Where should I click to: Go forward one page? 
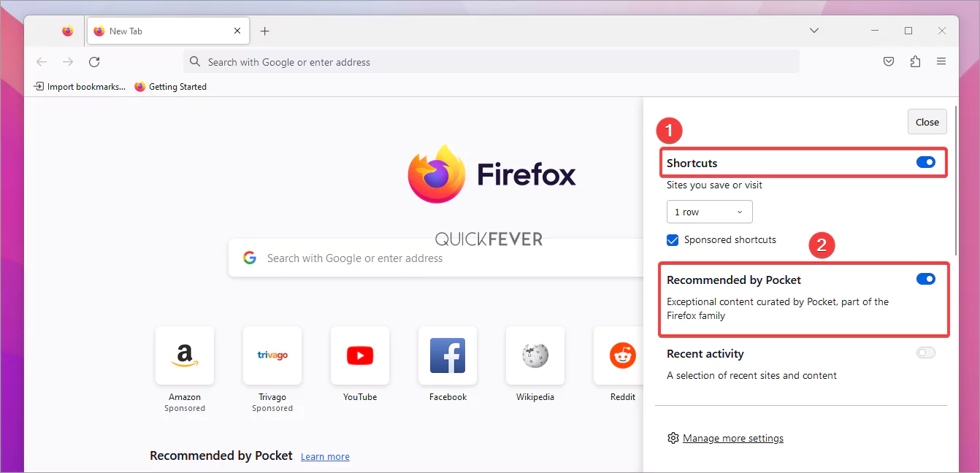point(68,62)
